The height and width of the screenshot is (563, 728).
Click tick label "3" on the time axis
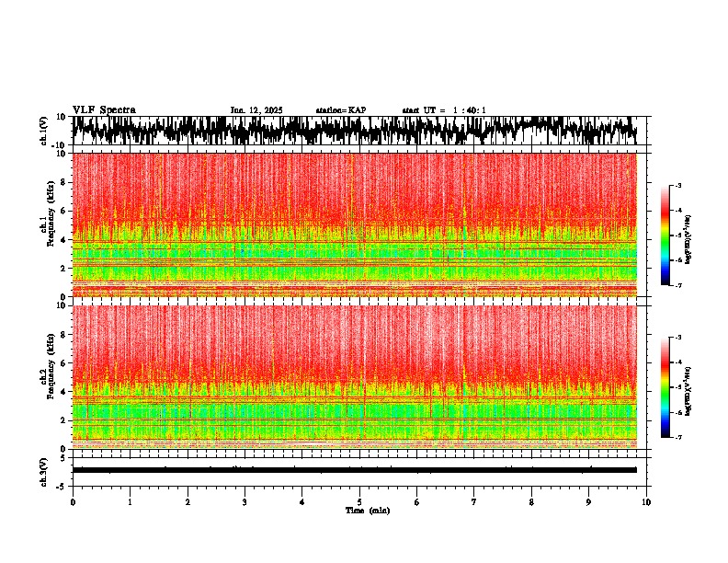tap(245, 502)
